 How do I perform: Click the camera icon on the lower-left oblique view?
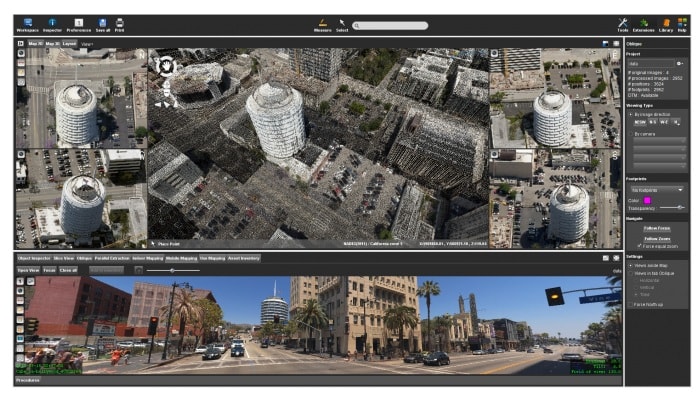coord(21,154)
